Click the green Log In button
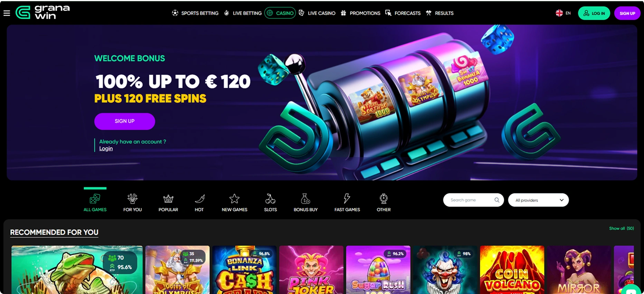This screenshot has width=644, height=294. tap(594, 13)
